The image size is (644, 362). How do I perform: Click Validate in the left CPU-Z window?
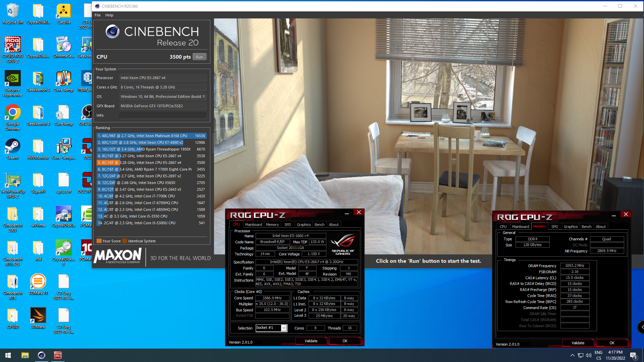311,341
